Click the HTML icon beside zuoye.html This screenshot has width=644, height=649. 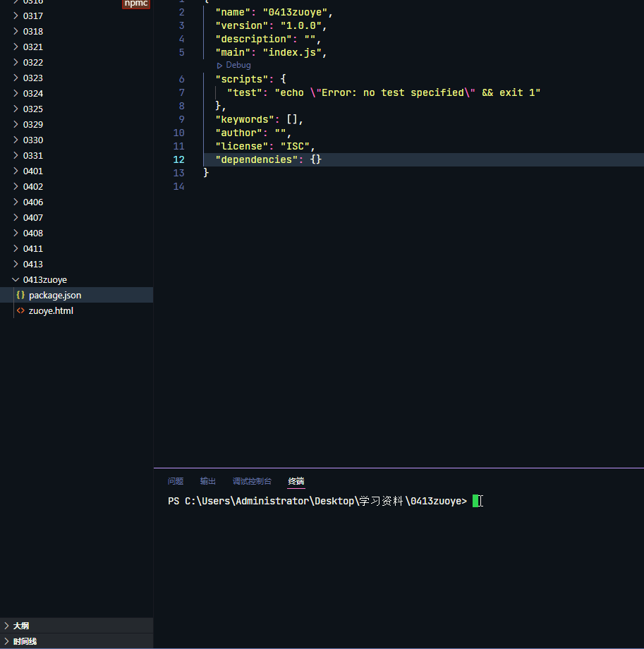pyautogui.click(x=20, y=310)
